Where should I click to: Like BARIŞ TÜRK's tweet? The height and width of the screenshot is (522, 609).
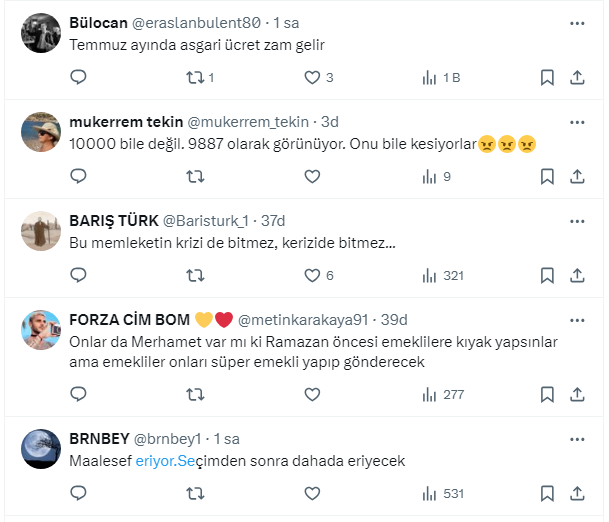tap(312, 276)
